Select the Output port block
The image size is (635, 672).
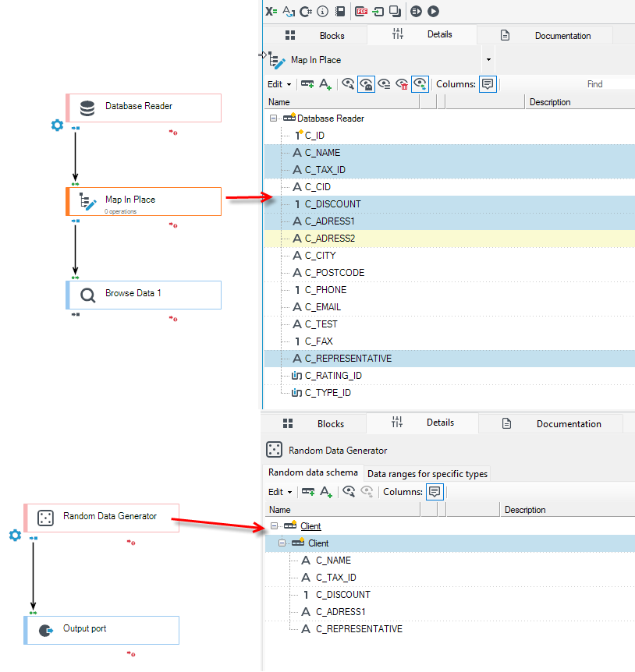click(101, 630)
